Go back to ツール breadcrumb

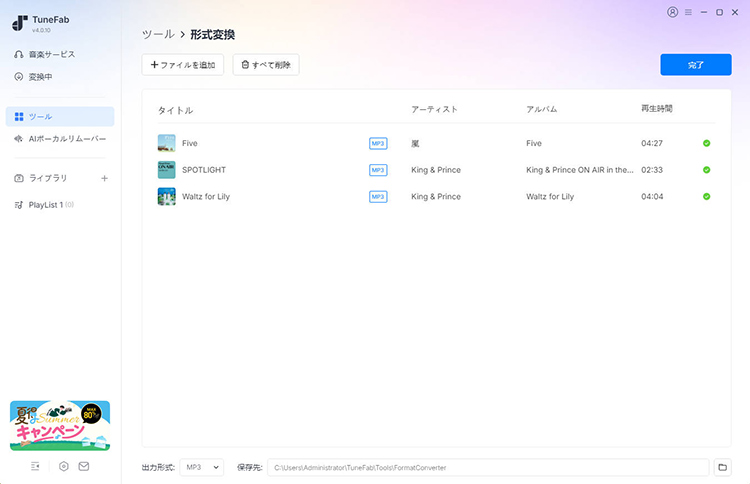158,34
